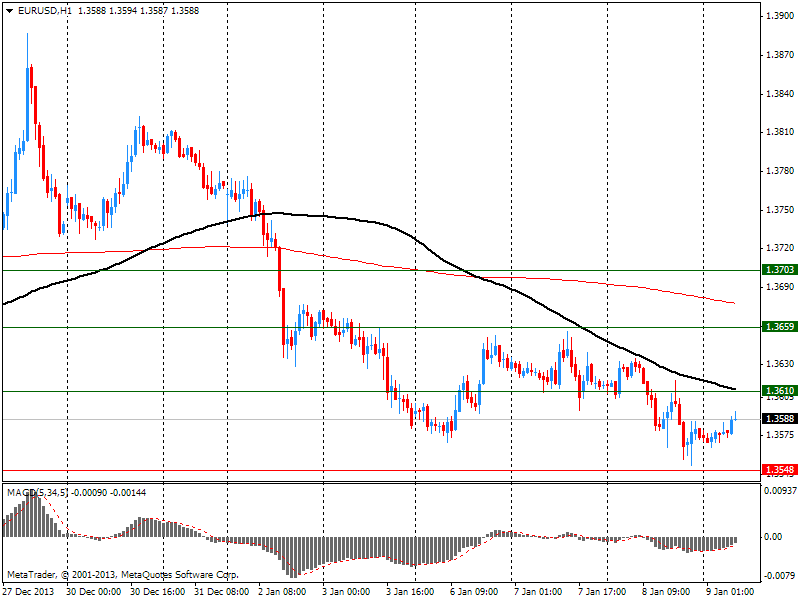
Task: Click the 0.00 level on MACD scale
Action: 774,536
